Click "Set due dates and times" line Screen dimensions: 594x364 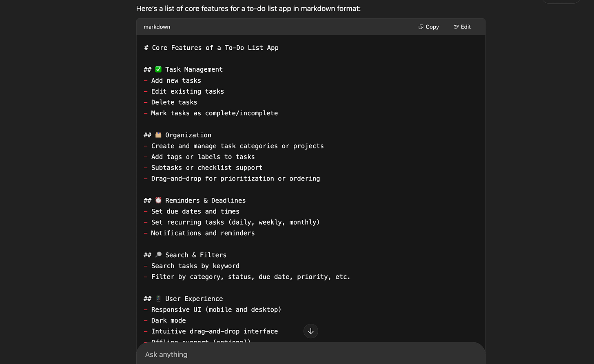click(x=195, y=211)
